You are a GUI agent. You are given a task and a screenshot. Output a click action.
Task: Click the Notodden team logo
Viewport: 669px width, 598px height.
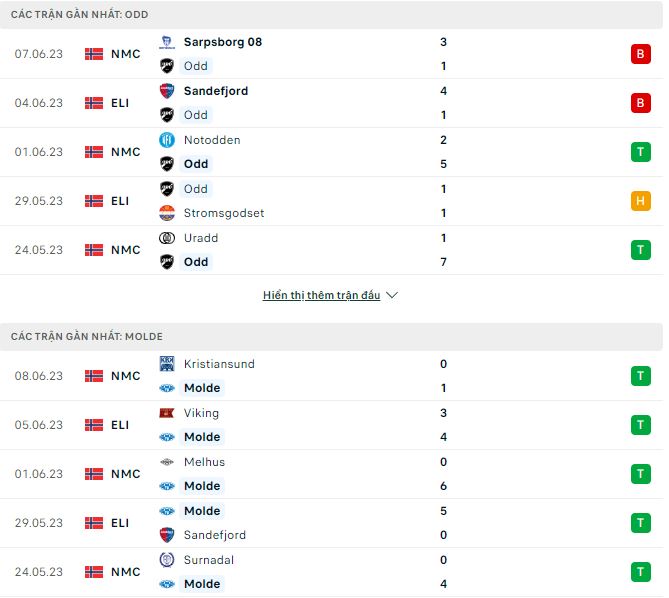(x=167, y=140)
